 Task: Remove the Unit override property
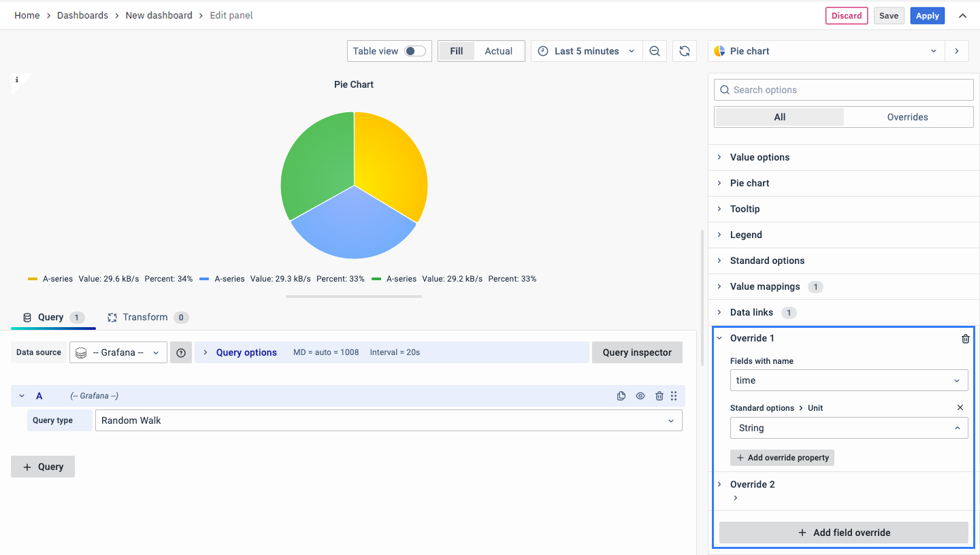960,407
